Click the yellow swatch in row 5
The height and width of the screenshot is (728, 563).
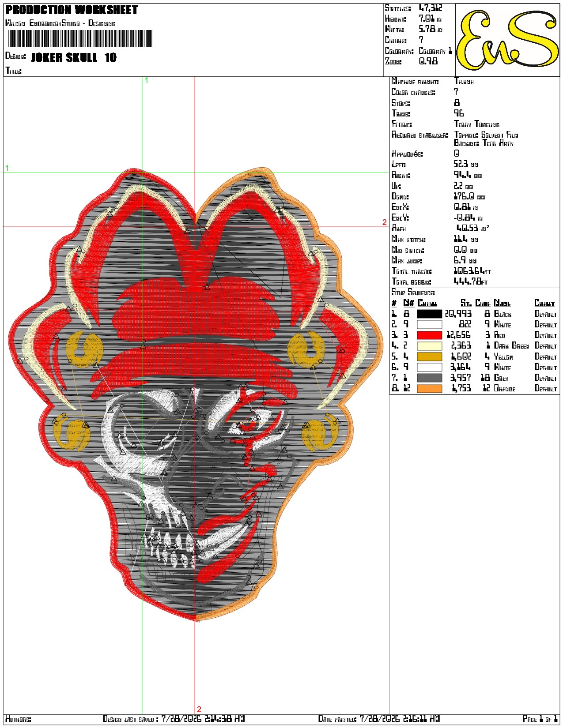pyautogui.click(x=429, y=356)
